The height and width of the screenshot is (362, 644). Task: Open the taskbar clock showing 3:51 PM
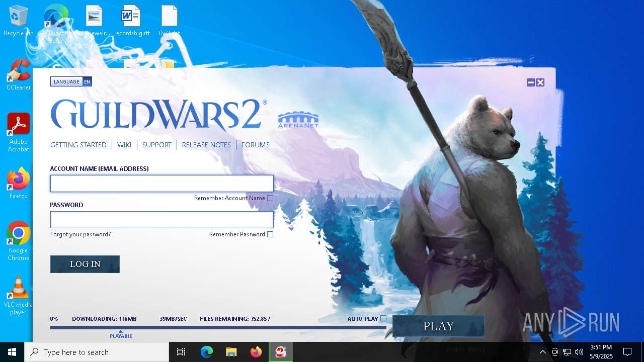point(601,352)
